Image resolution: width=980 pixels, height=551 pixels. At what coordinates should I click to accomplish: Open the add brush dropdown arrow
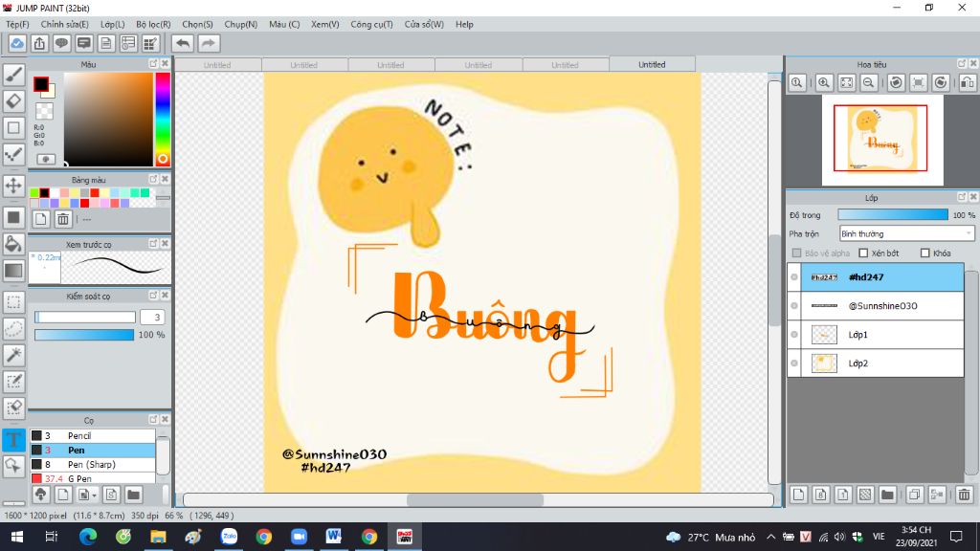coord(94,496)
